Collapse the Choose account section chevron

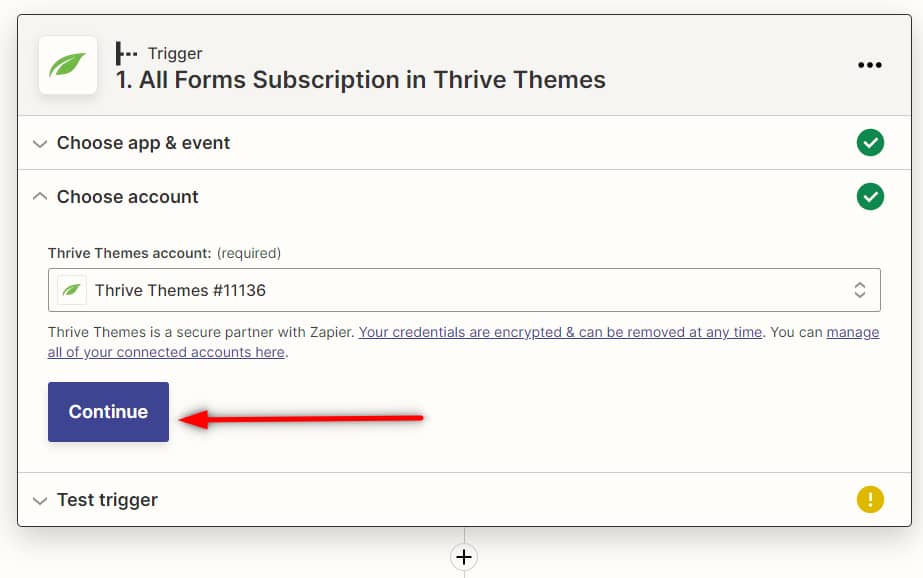(40, 197)
